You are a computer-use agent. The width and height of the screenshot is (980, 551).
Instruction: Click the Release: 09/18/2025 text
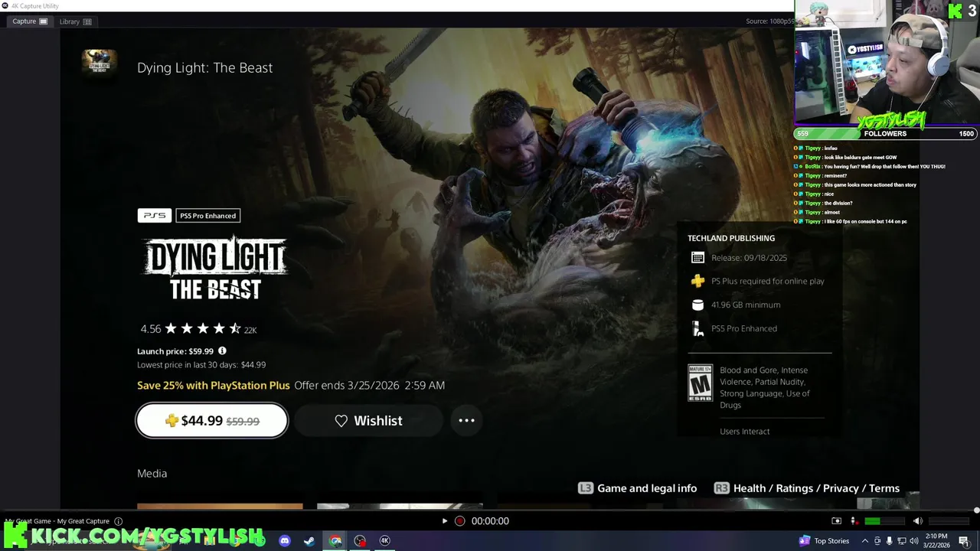pyautogui.click(x=749, y=258)
